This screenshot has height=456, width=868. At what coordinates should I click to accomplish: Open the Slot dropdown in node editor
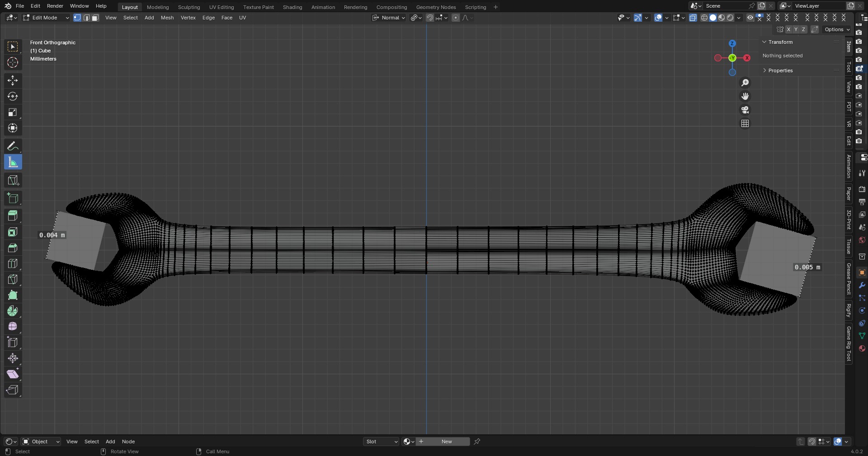tap(381, 442)
